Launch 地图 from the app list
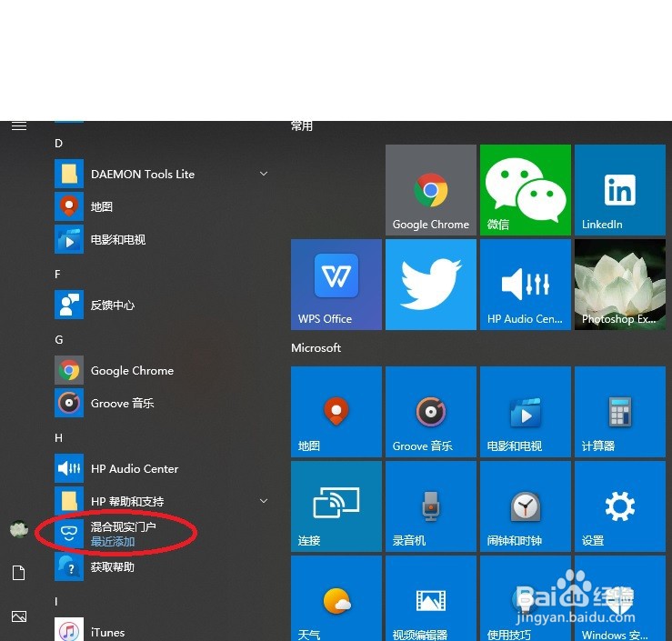The height and width of the screenshot is (641, 672). click(x=161, y=206)
